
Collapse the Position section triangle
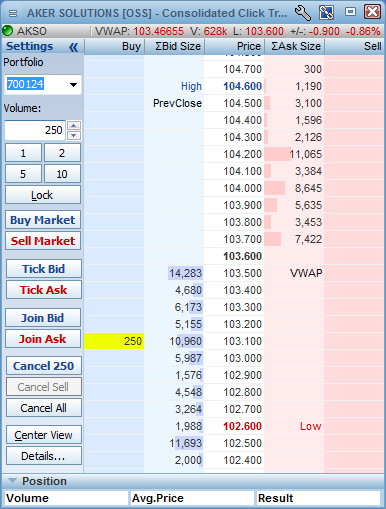[12, 481]
